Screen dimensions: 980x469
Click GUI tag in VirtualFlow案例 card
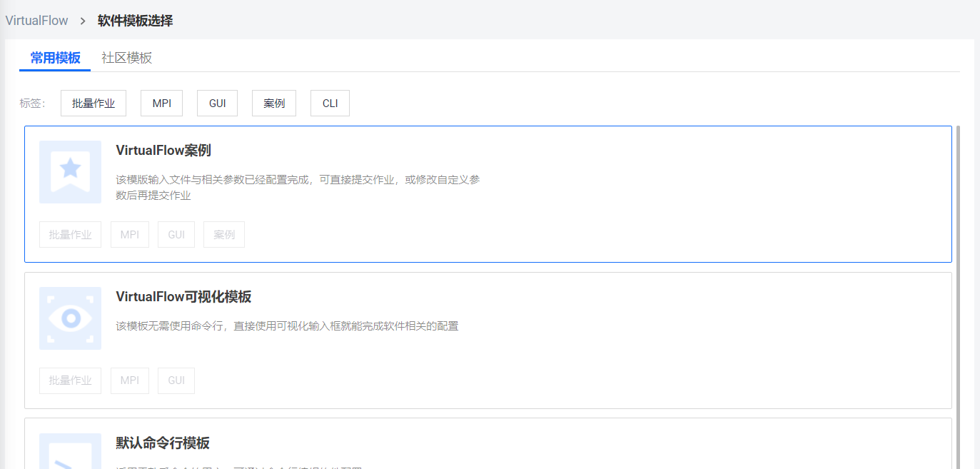pos(176,234)
